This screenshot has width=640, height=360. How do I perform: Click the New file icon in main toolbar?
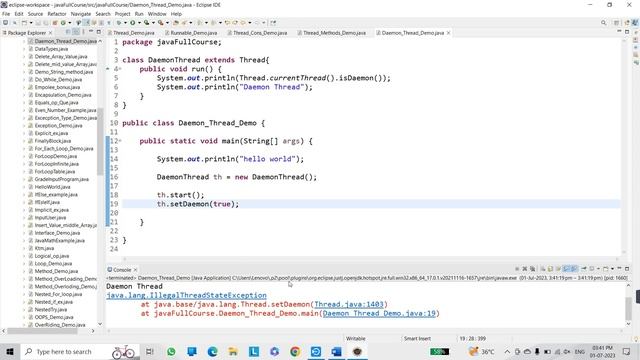24,22
